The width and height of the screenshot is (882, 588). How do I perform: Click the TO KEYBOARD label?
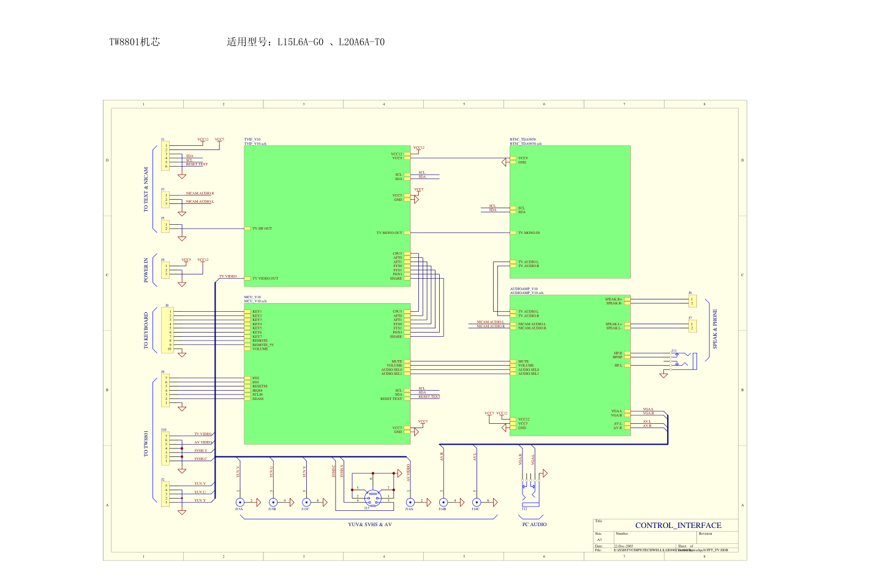146,331
